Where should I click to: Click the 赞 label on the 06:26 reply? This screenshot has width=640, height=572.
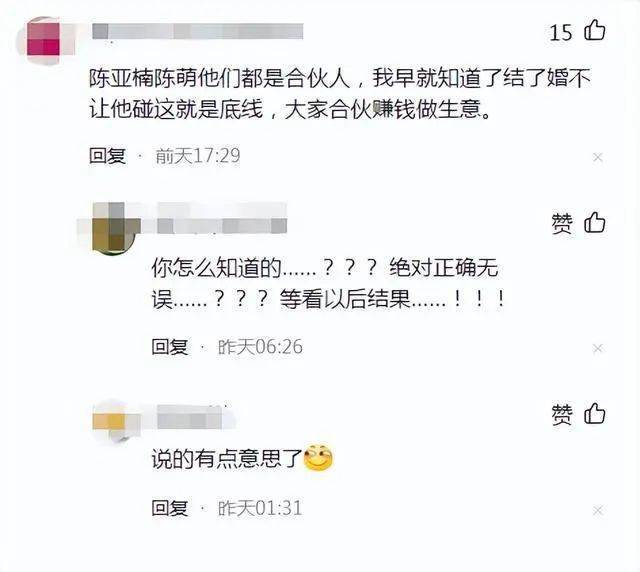562,223
